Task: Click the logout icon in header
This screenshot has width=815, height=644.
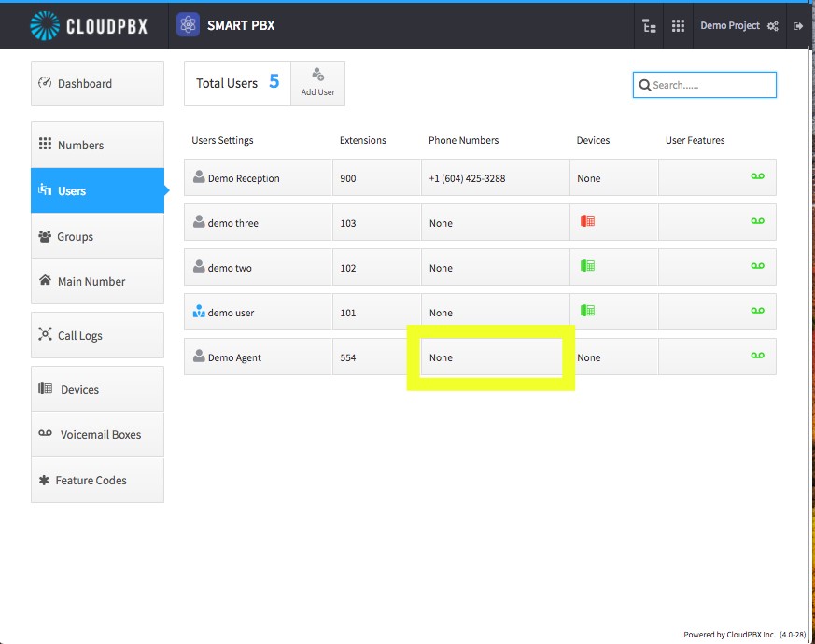Action: [x=798, y=25]
